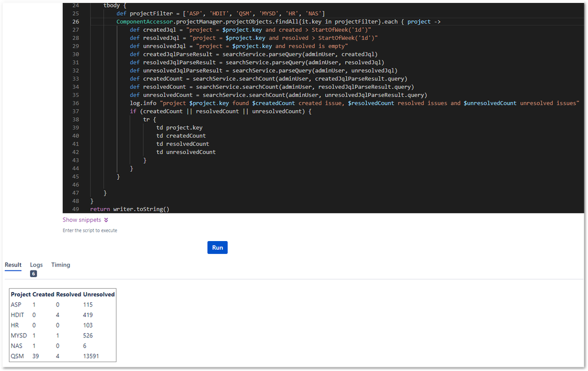Image resolution: width=588 pixels, height=371 pixels.
Task: Click the ASP project cell
Action: pos(16,305)
